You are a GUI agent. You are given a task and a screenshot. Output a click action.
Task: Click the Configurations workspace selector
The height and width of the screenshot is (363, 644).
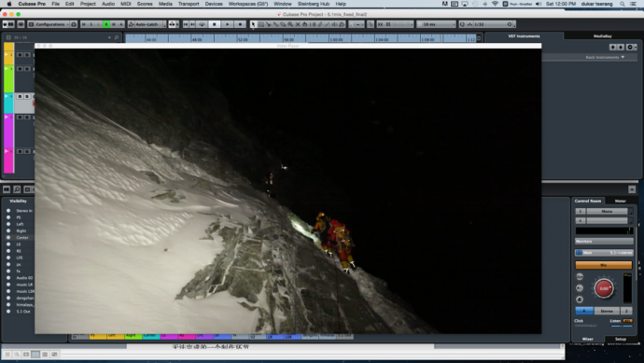click(49, 24)
